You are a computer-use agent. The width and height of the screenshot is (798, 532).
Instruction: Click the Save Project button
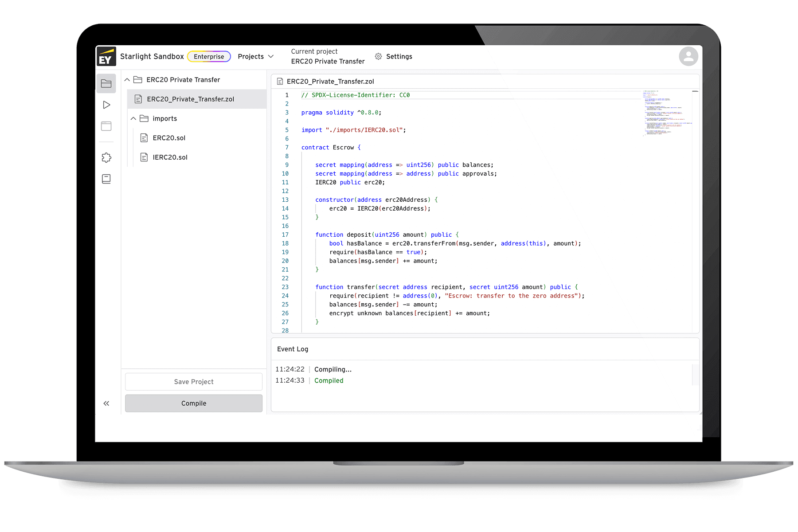[194, 382]
